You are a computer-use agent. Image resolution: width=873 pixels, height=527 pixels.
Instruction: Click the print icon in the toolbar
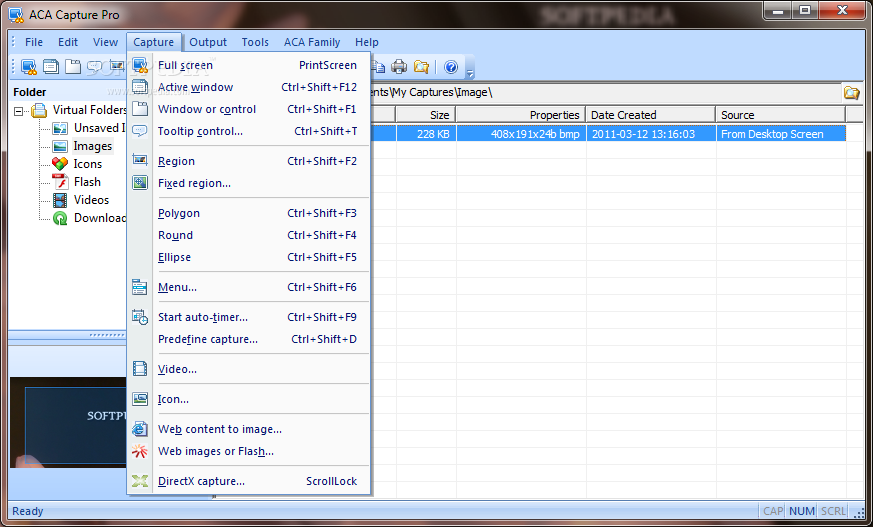[x=399, y=67]
